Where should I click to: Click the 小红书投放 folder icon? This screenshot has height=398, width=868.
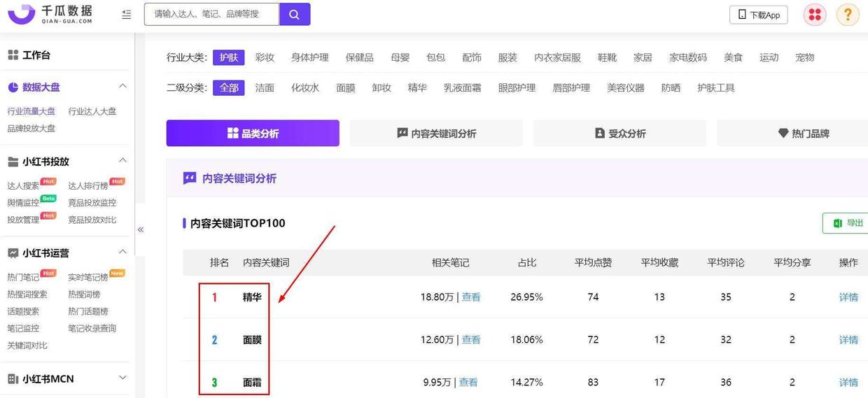click(x=13, y=162)
